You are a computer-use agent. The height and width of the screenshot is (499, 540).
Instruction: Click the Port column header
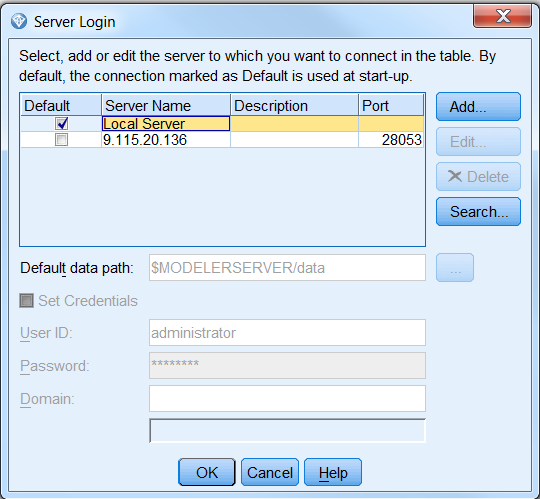pos(391,105)
